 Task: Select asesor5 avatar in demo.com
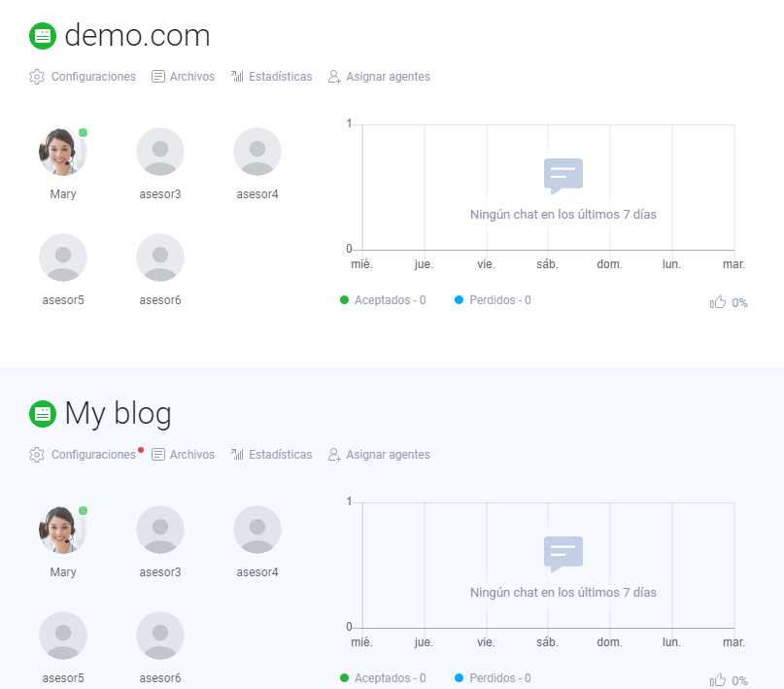[63, 258]
